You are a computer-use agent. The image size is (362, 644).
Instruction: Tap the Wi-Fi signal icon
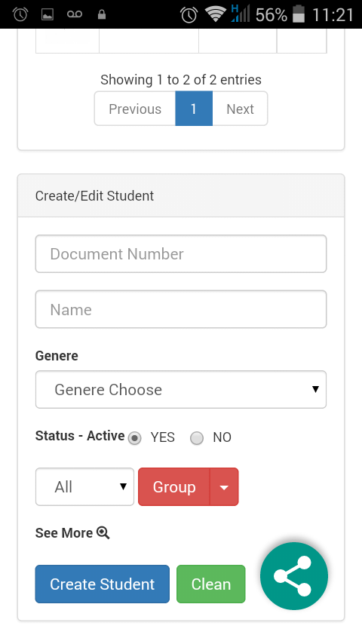click(x=215, y=15)
